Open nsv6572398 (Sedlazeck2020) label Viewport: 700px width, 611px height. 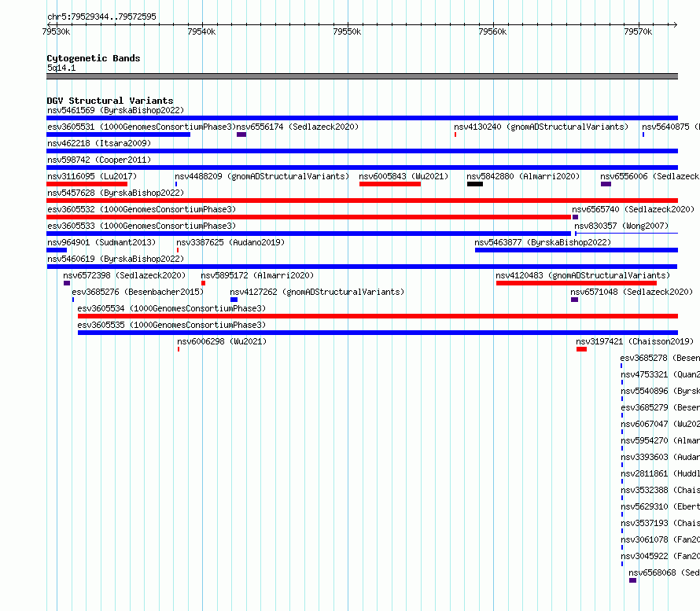pos(124,275)
